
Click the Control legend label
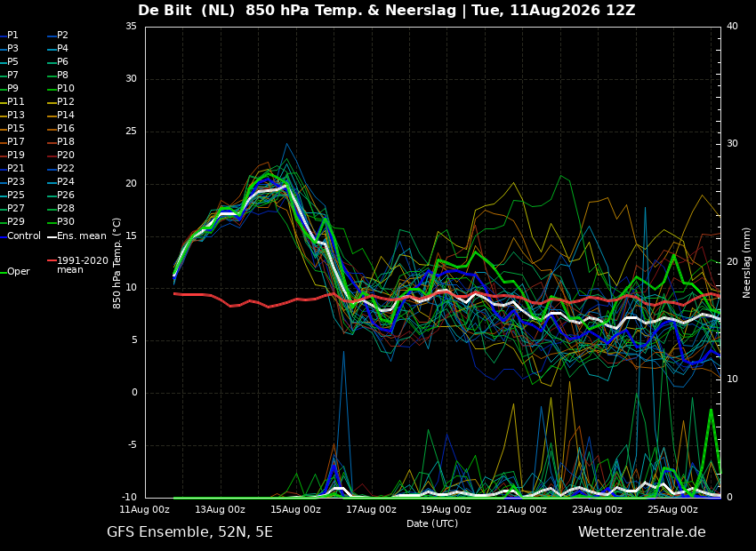(x=24, y=236)
